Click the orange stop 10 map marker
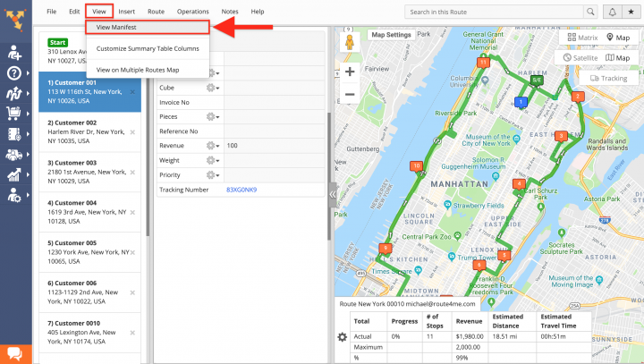This screenshot has height=364, width=644. (x=417, y=166)
